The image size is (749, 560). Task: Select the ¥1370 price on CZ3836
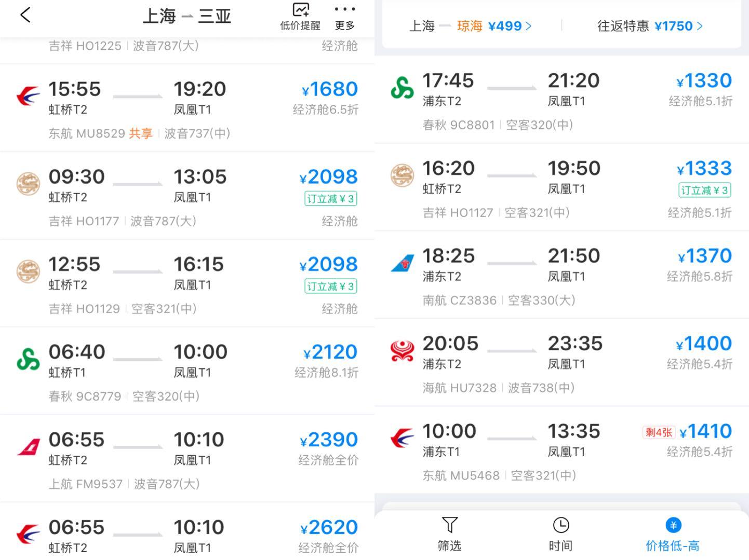[x=705, y=256]
